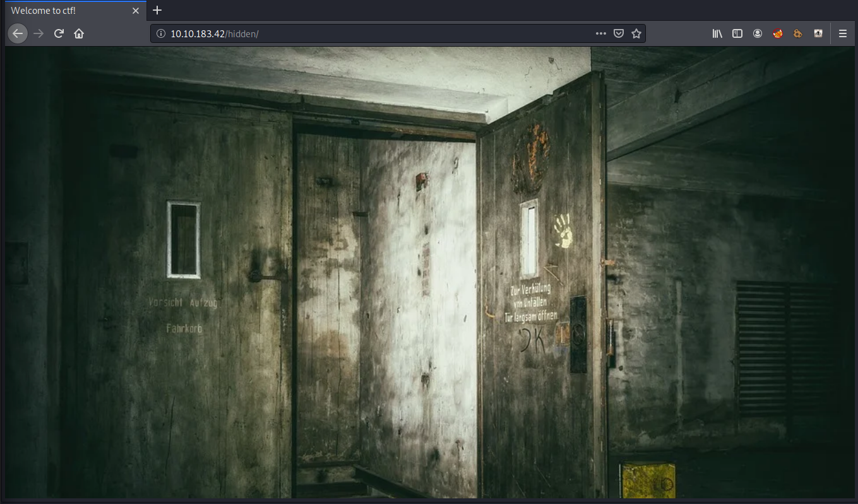Click the rightmost extension icon
858x504 pixels.
(x=818, y=33)
